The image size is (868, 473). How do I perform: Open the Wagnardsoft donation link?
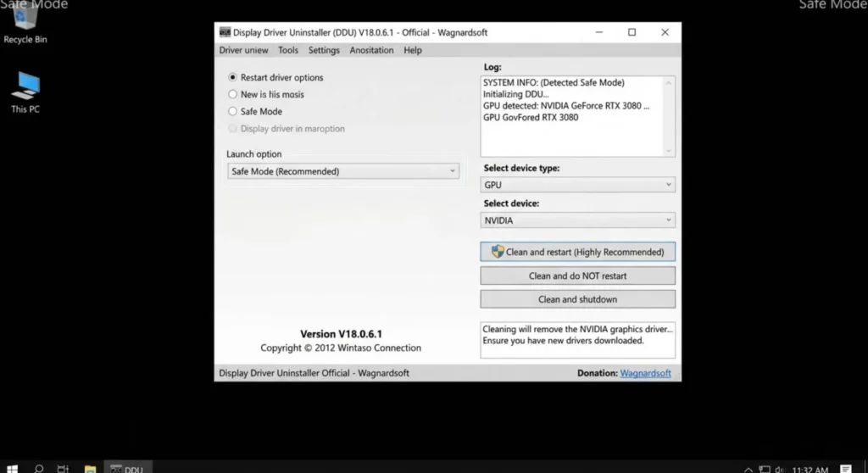(x=645, y=373)
